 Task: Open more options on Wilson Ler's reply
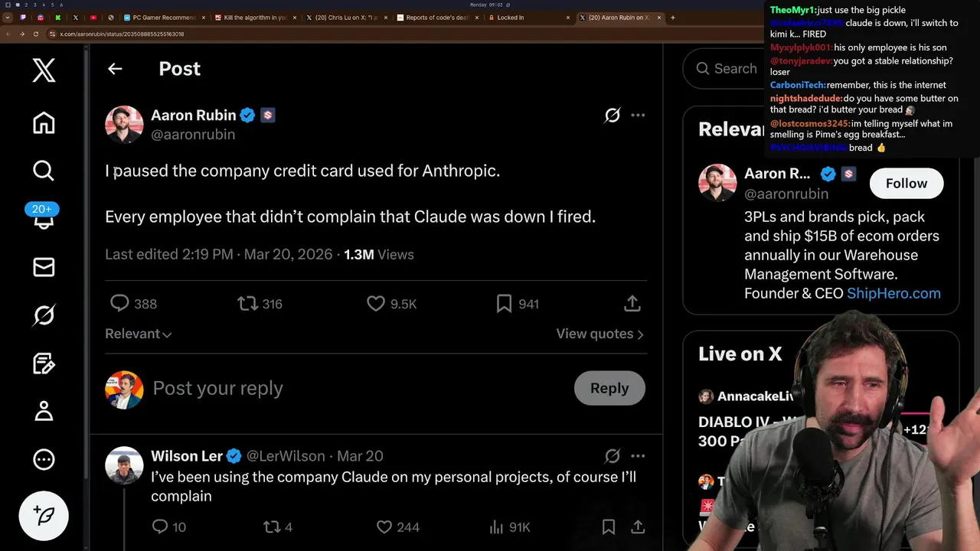[638, 456]
